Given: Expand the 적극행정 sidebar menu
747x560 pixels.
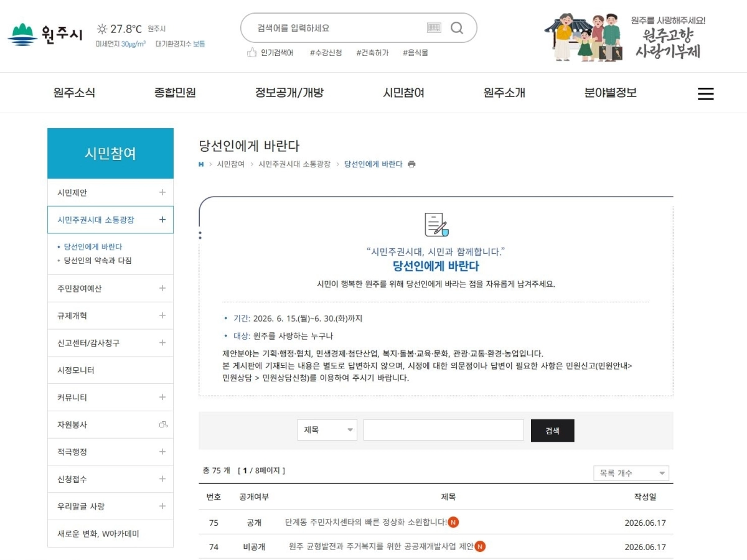Looking at the screenshot, I should pyautogui.click(x=162, y=452).
